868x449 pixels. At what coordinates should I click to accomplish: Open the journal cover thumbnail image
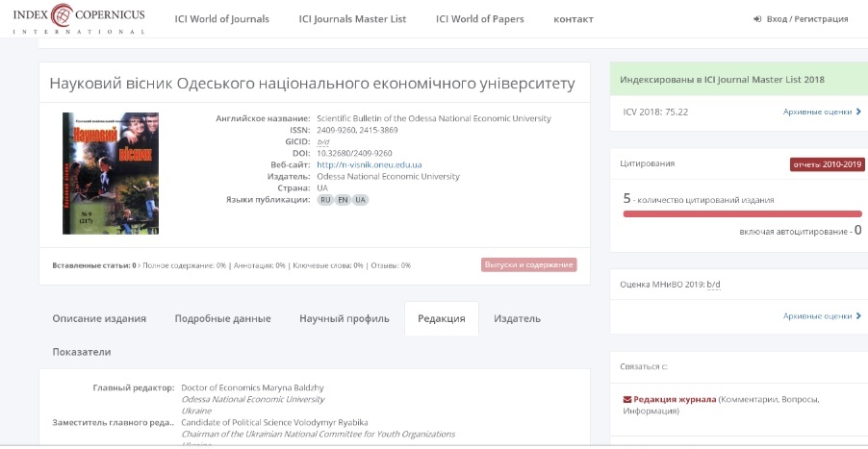click(111, 173)
